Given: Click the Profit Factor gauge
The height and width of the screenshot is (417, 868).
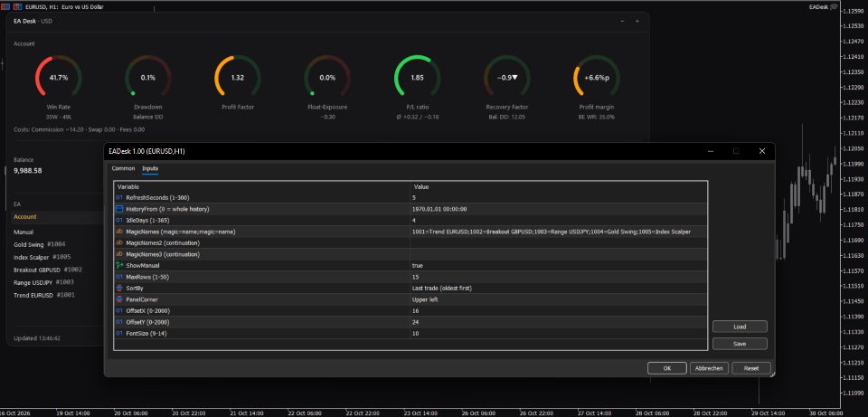Looking at the screenshot, I should (238, 78).
